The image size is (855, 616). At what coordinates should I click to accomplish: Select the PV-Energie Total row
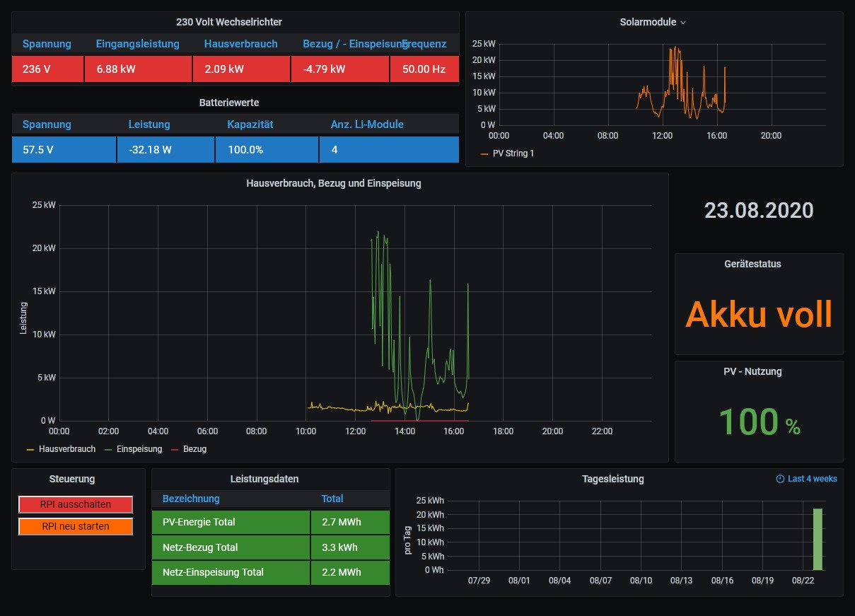[x=231, y=523]
